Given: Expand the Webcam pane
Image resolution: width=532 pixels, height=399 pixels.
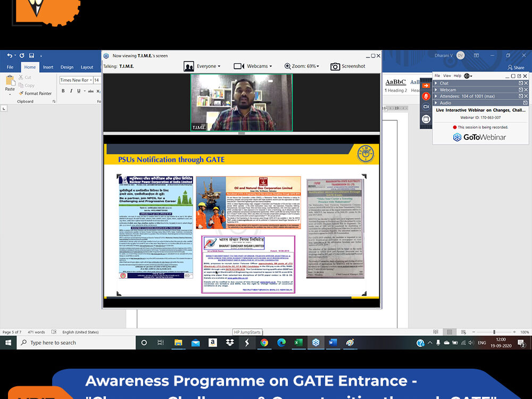Looking at the screenshot, I should point(436,90).
